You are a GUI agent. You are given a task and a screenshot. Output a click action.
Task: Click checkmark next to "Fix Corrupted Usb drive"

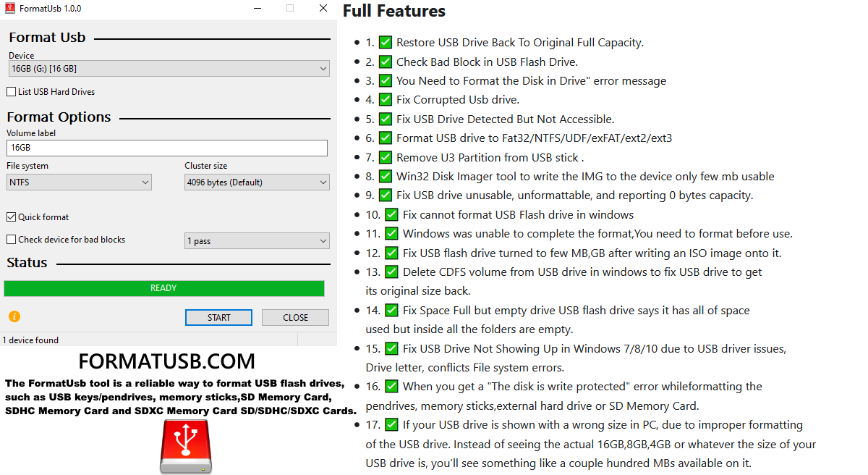[x=385, y=99]
